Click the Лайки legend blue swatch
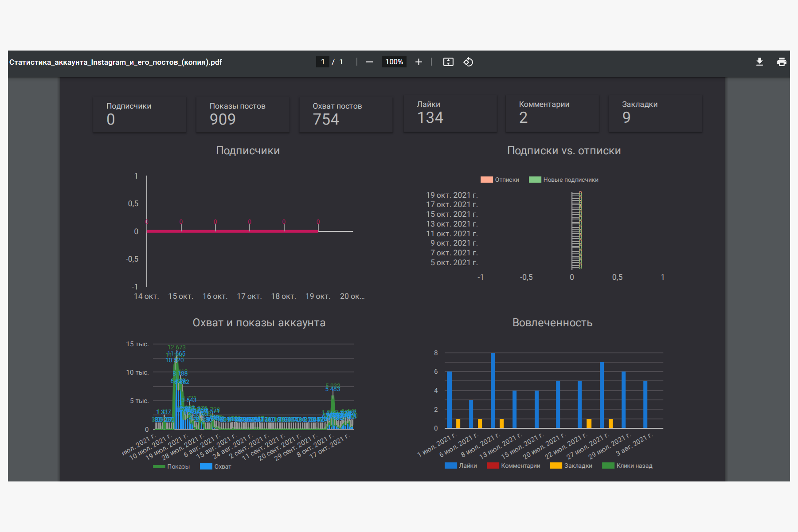The image size is (798, 532). (451, 465)
